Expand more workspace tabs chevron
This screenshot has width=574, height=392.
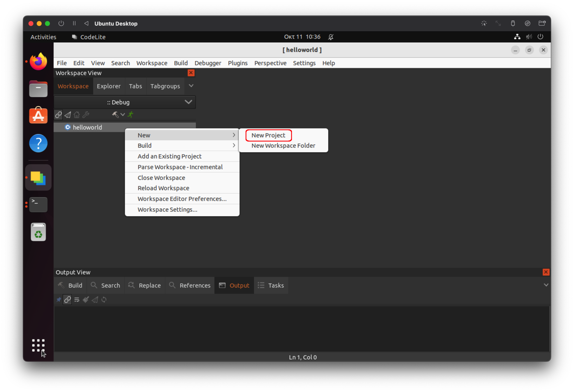pyautogui.click(x=191, y=86)
